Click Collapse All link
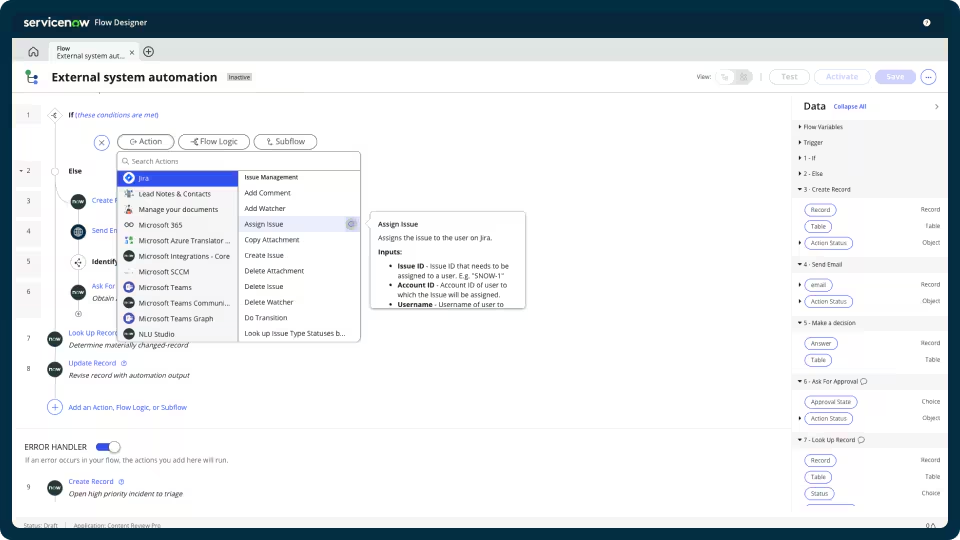 coord(850,107)
